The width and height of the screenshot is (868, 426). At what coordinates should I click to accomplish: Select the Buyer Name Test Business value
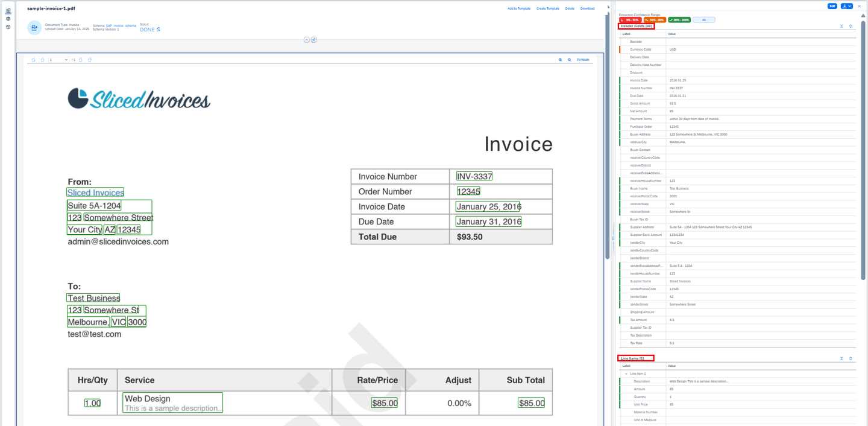pyautogui.click(x=679, y=188)
